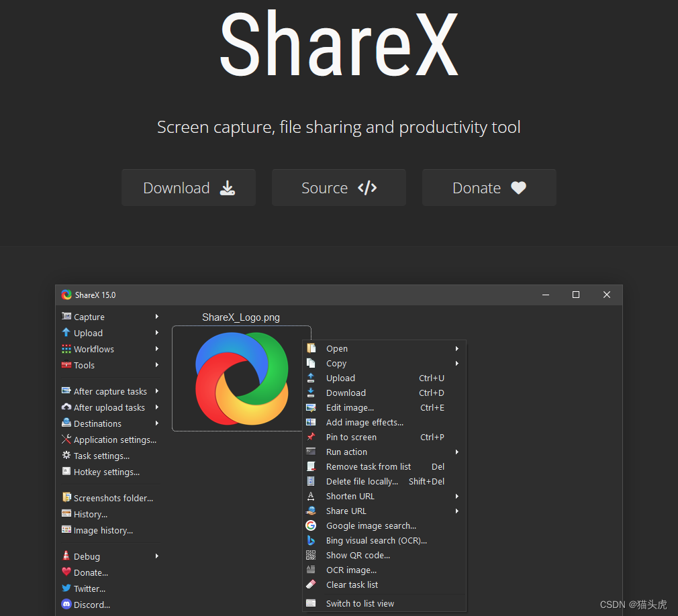Select Show QR code... entry

[x=385, y=555]
